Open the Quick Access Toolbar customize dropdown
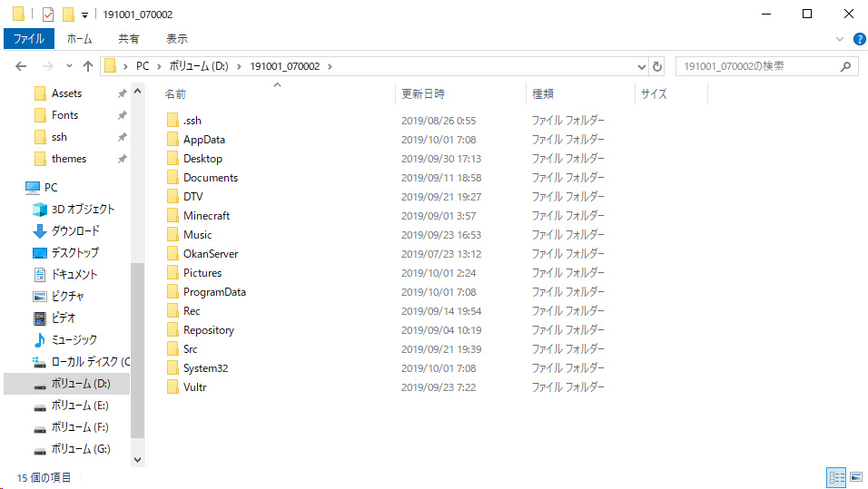Viewport: 868px width, 489px height. [x=84, y=15]
